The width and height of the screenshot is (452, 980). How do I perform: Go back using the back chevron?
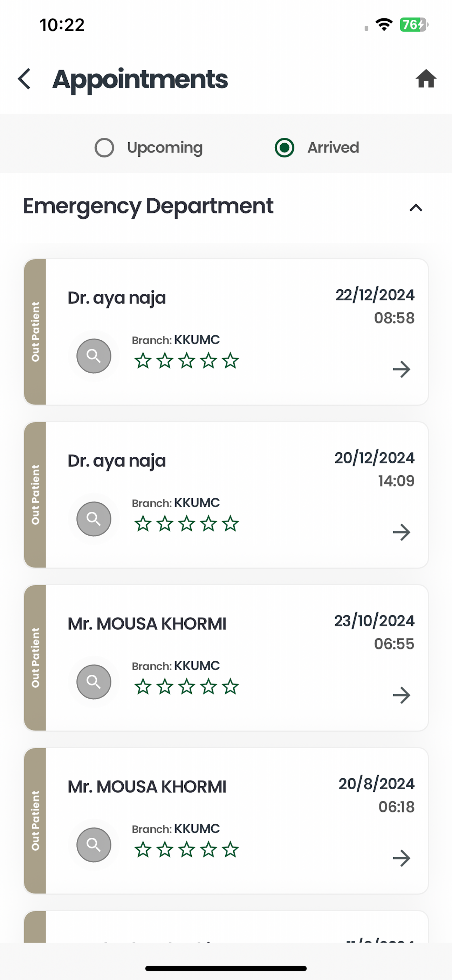point(24,79)
